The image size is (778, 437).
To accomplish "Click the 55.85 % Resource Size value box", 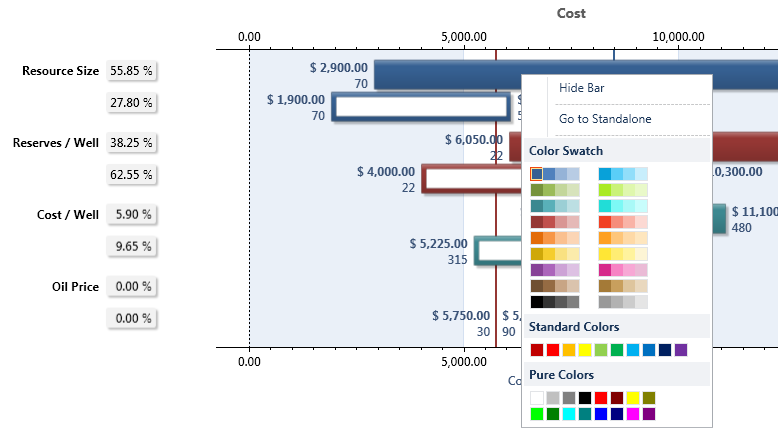I will [132, 71].
